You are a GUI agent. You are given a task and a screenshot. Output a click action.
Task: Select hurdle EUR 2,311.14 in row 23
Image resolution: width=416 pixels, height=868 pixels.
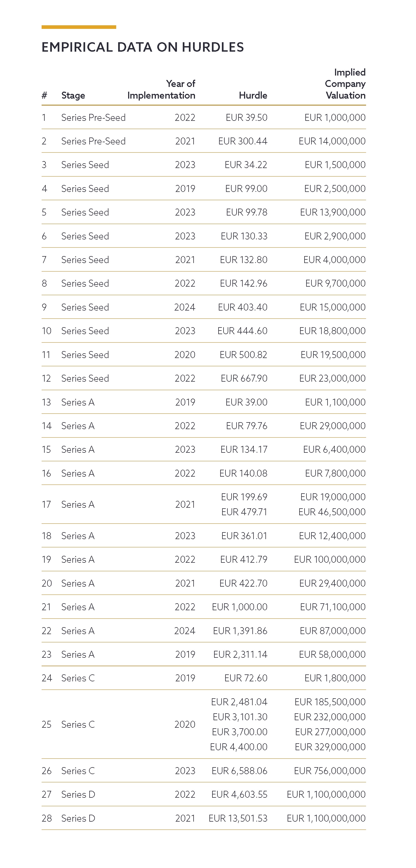point(240,654)
